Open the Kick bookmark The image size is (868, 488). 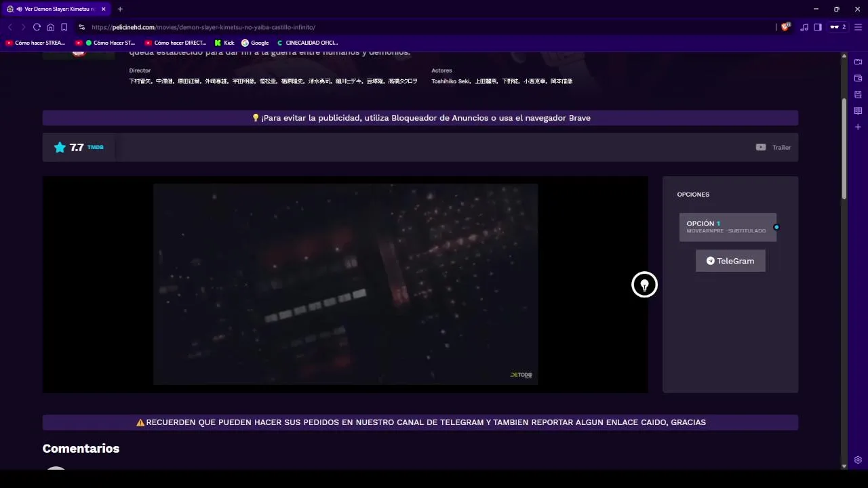224,43
